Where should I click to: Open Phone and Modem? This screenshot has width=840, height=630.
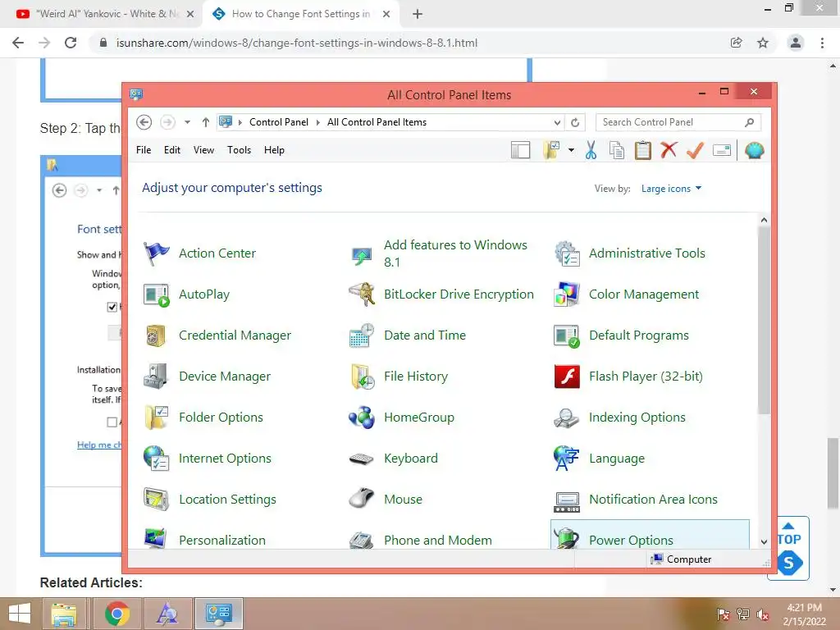(x=438, y=540)
